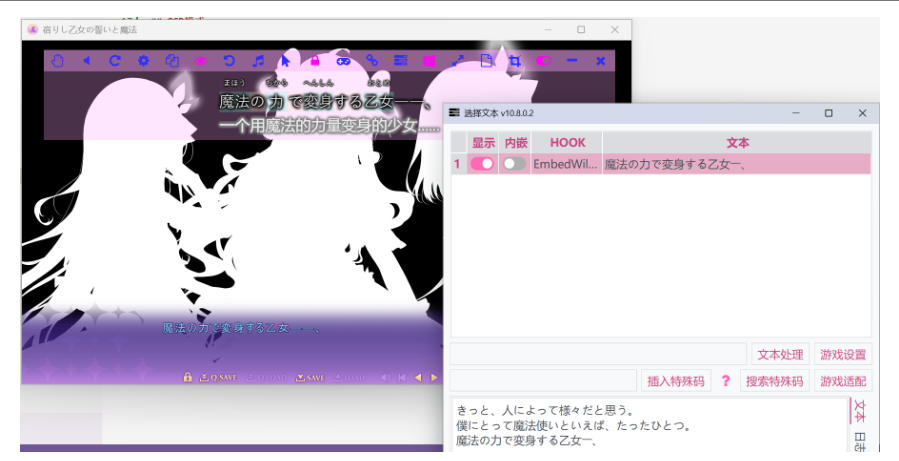Screen dimensions: 899x461
Task: Focus the input field beside 文本处理
Action: coord(599,354)
